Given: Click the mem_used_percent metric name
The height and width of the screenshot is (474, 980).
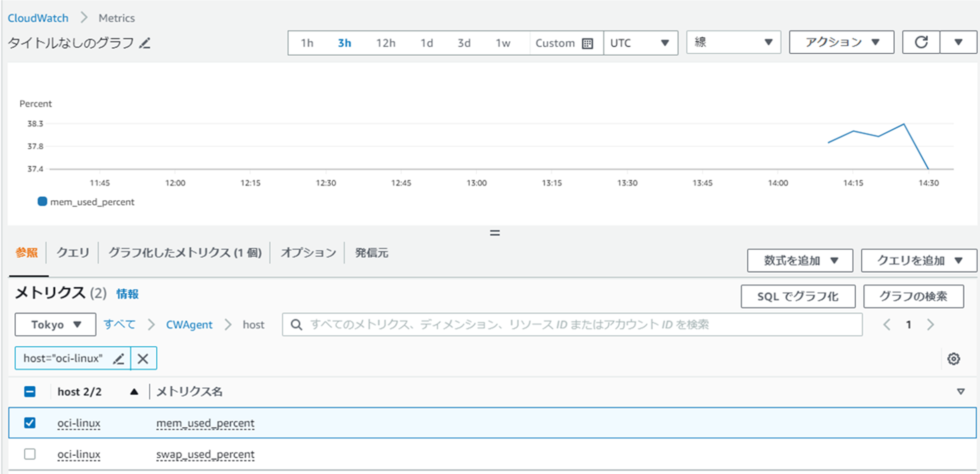Looking at the screenshot, I should [205, 423].
